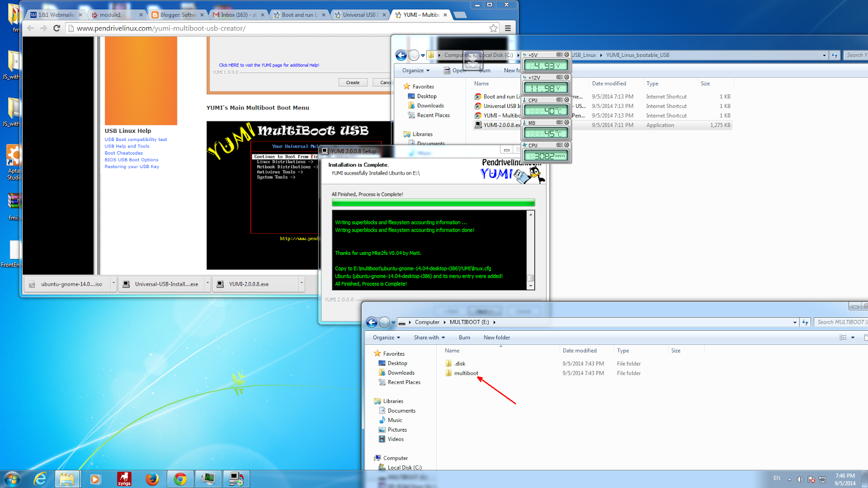This screenshot has height=488, width=868.
Task: Go back in the MULTIBOOT (E:) window
Action: tap(372, 322)
